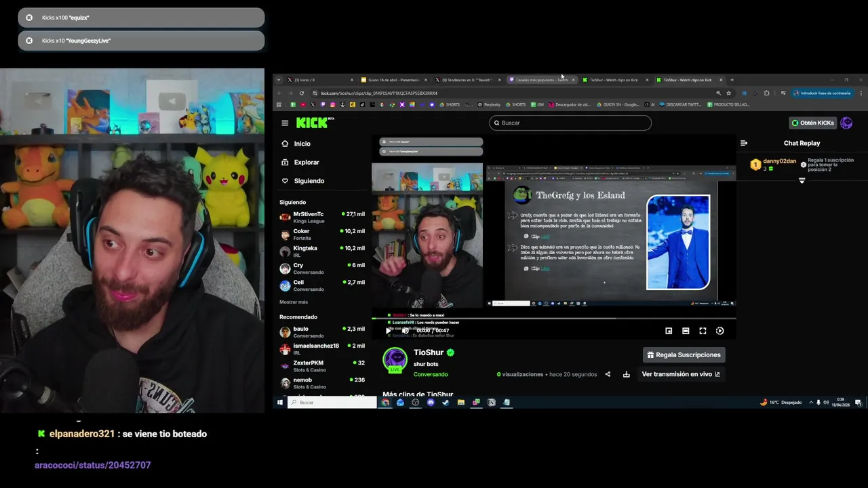Expand the Mostrar más followed list
Screen dimensions: 868x488
click(x=294, y=302)
